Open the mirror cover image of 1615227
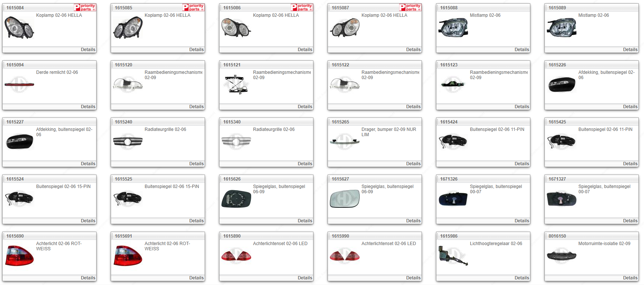Screen dimensions: 644x285 coord(20,142)
